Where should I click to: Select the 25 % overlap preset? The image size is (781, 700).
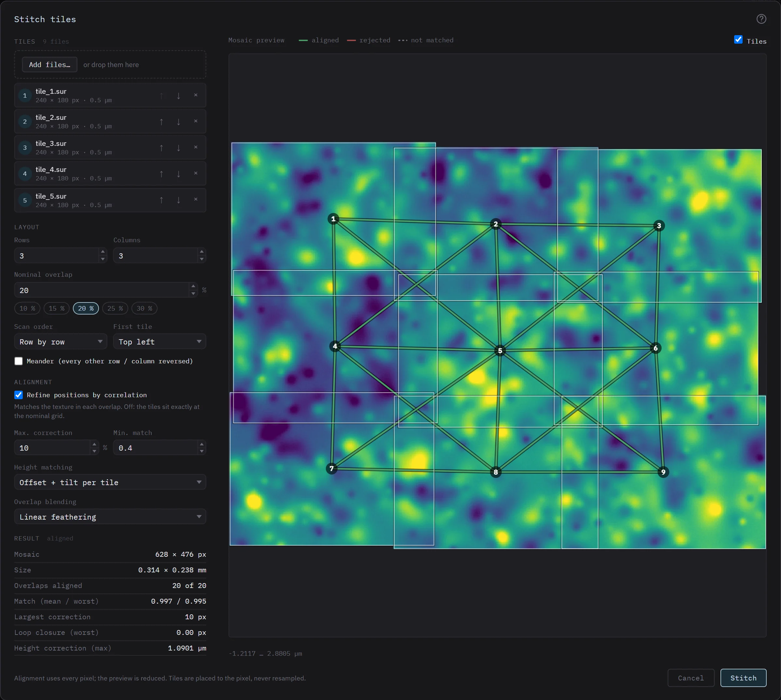tap(115, 308)
